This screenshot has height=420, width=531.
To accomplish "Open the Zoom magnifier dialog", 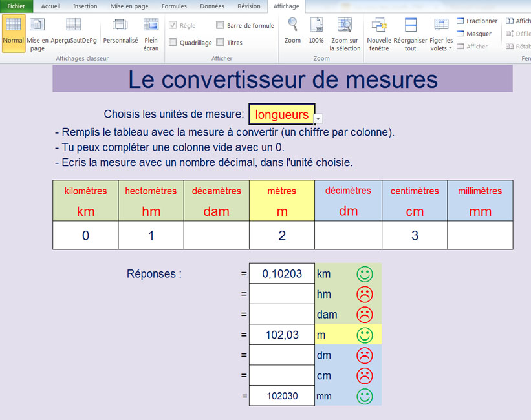I will tap(292, 31).
